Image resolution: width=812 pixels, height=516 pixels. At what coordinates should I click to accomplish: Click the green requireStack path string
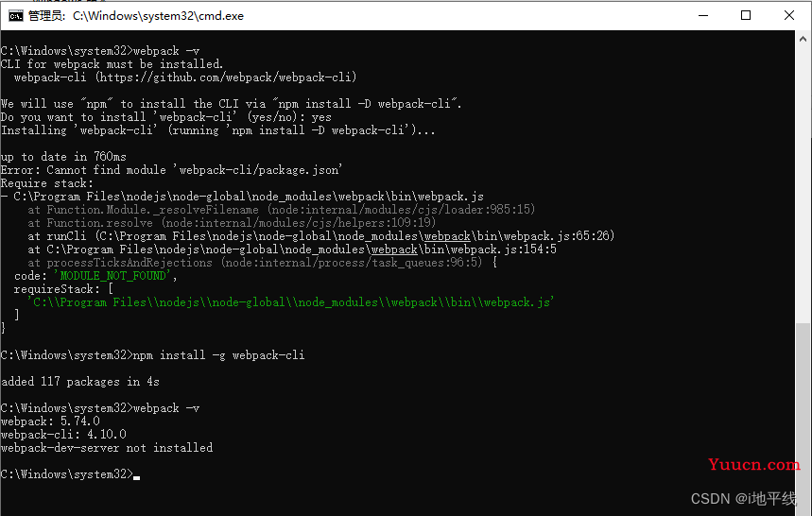click(x=290, y=302)
